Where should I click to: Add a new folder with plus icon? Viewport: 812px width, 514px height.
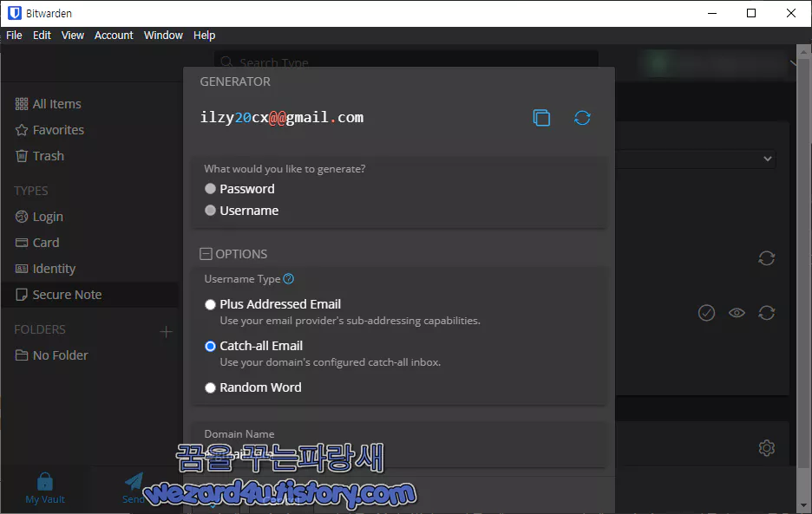(x=166, y=332)
